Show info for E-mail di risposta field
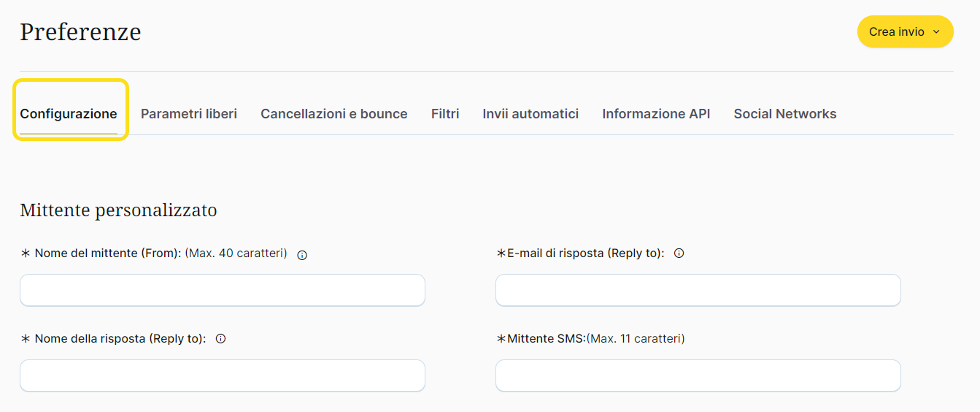The height and width of the screenshot is (412, 980). (x=679, y=253)
